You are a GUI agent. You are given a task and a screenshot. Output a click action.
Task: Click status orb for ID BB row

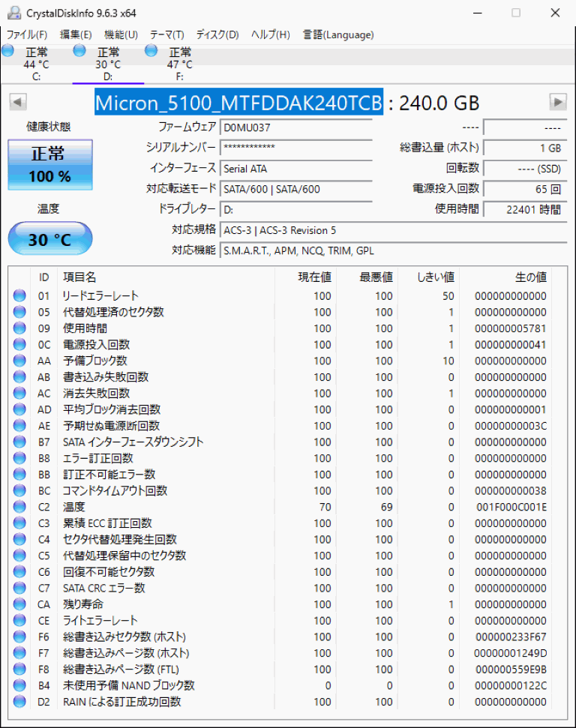[x=19, y=474]
